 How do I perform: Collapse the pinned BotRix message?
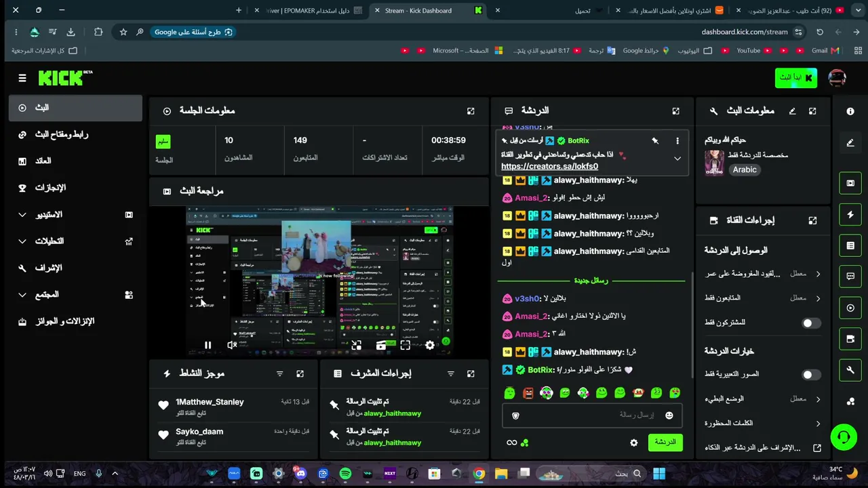point(677,159)
